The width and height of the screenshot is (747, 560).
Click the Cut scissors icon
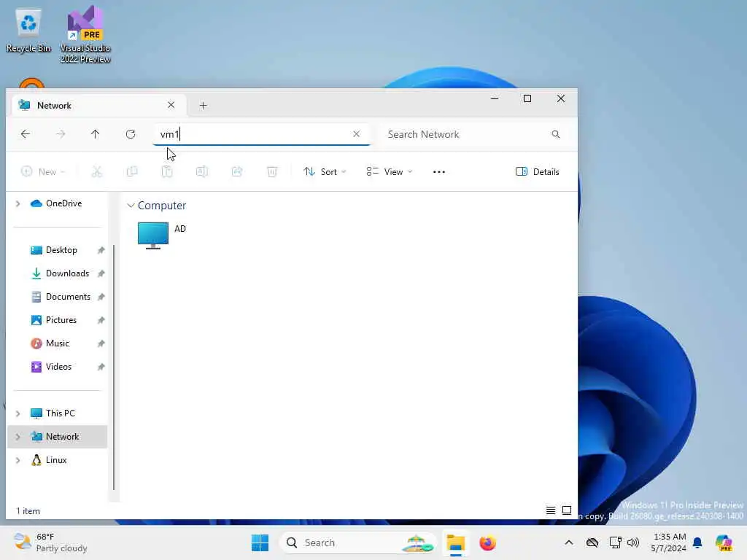coord(97,171)
